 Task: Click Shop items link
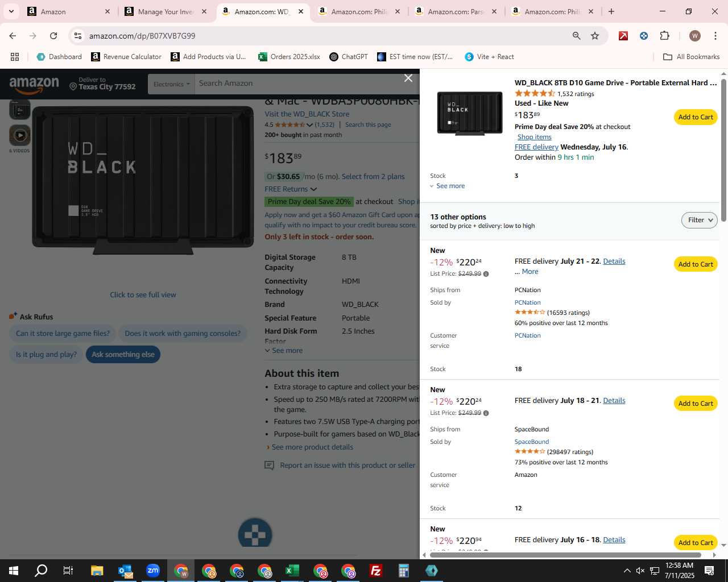534,137
